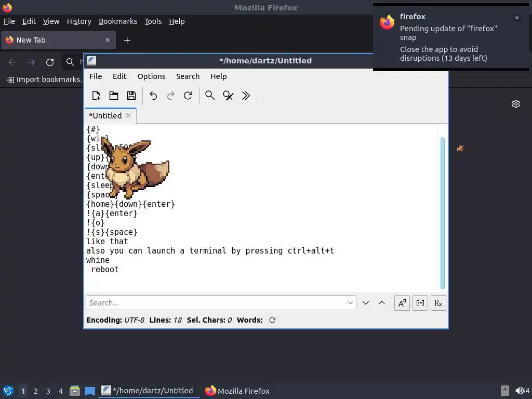Open the editor's Help menu
This screenshot has height=399, width=532.
(219, 76)
